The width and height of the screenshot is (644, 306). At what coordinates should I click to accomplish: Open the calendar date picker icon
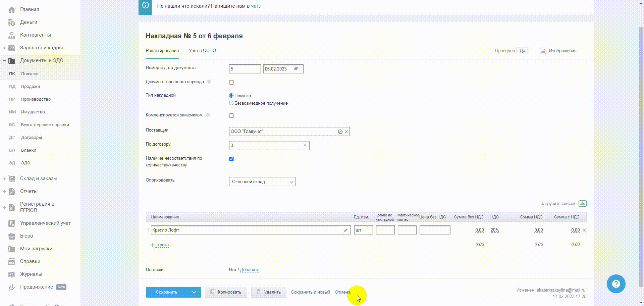point(296,69)
